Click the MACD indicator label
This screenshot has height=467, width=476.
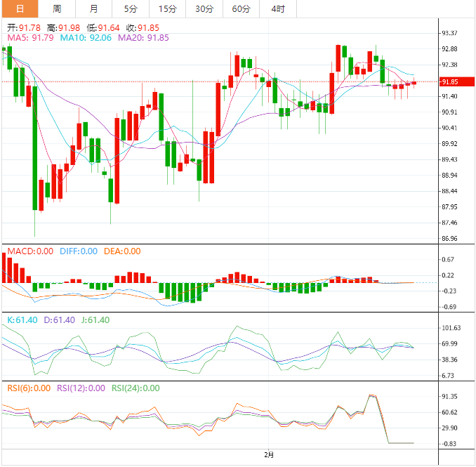[x=29, y=251]
